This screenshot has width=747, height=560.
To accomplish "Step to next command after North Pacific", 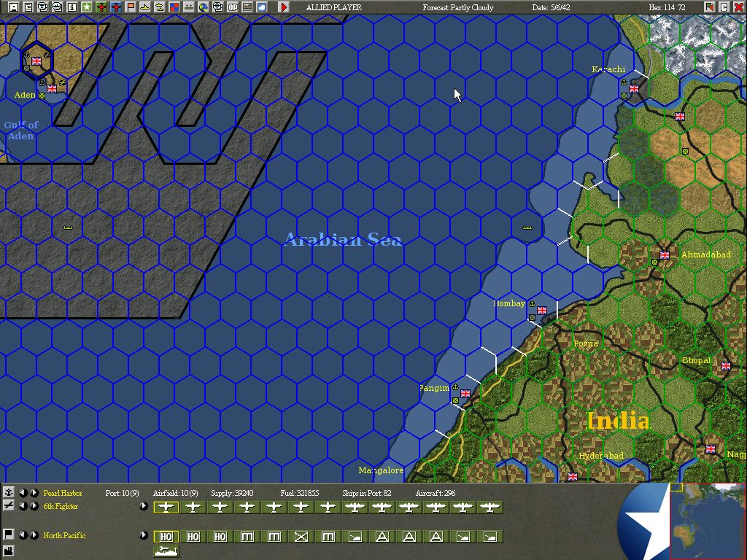I will tap(34, 535).
